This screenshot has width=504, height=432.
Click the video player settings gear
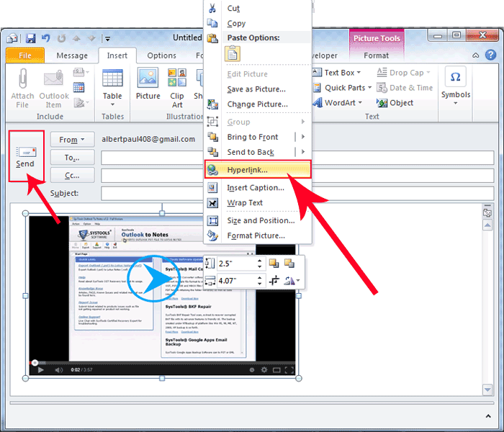[x=264, y=369]
